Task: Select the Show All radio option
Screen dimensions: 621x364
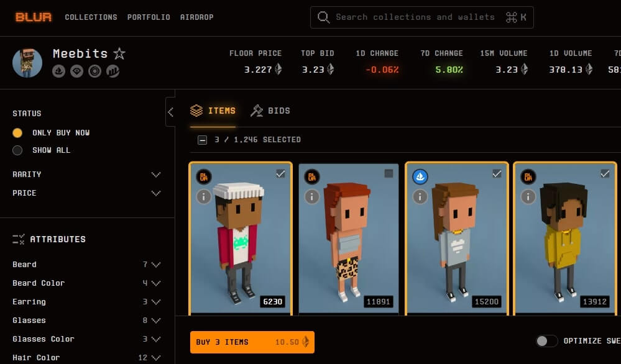Action: (x=17, y=150)
